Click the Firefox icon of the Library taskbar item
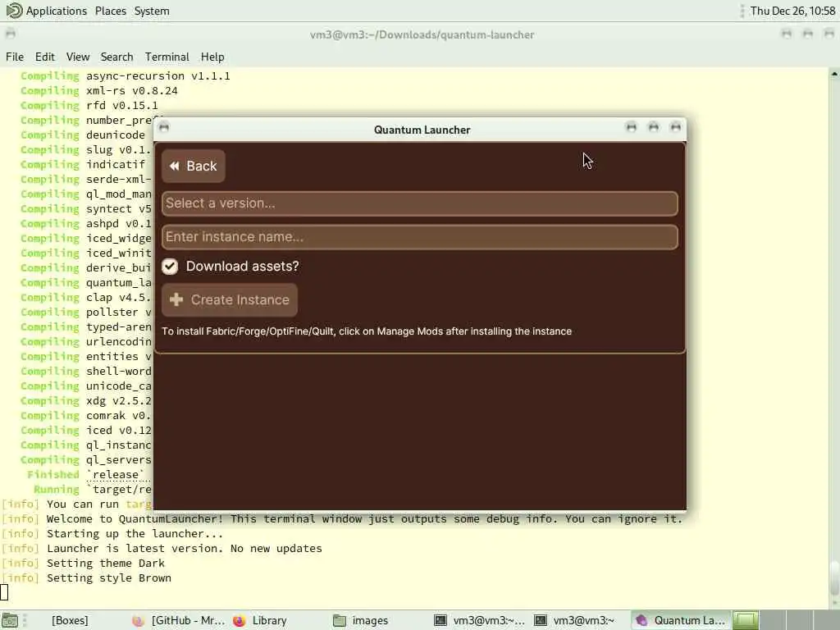Screen dimensions: 840x630 [x=239, y=620]
